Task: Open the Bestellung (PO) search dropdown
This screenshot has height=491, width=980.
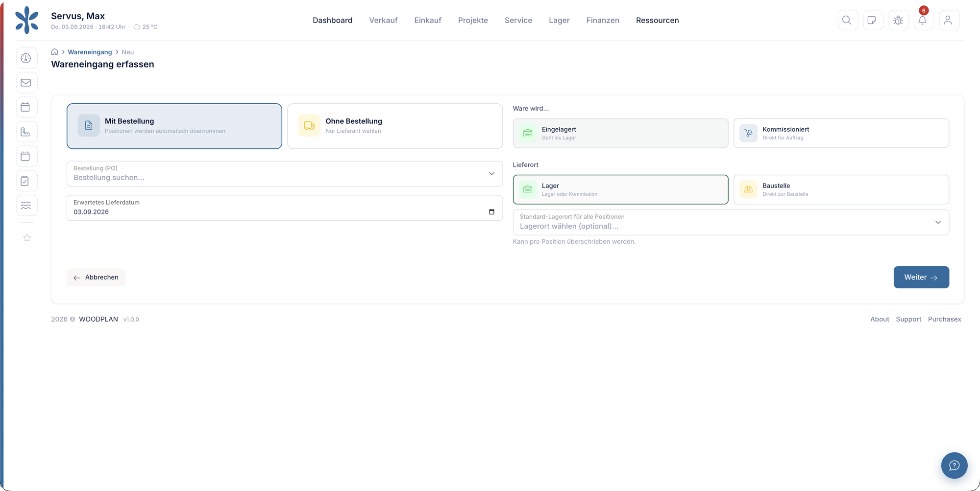Action: pos(285,174)
